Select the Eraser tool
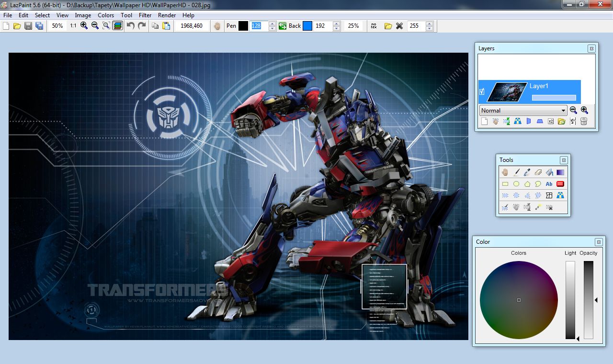Screen dimensions: 613x364 point(538,172)
